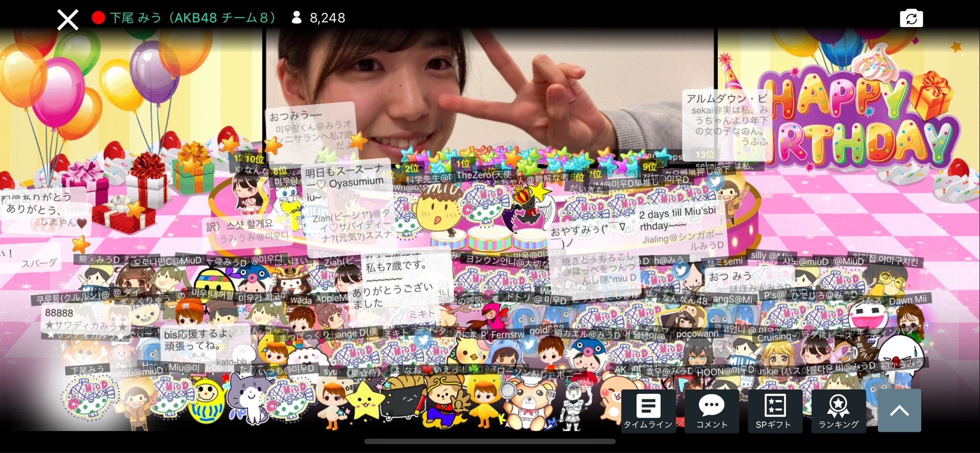980x453 pixels.
Task: Show the ランキング ranking panel
Action: (x=838, y=411)
